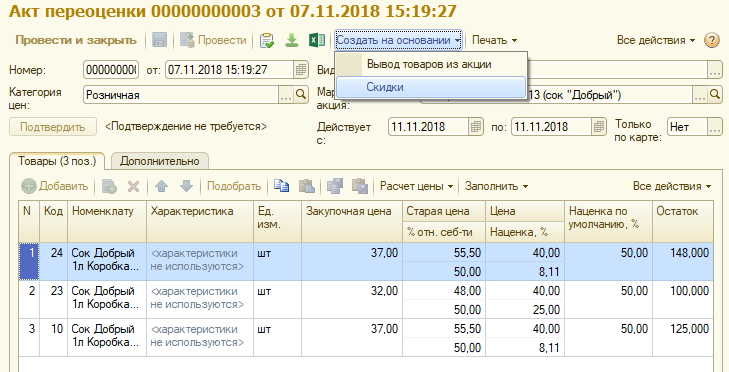Viewport: 729px width, 372px height.
Task: Click the copy rows icon in table toolbar
Action: point(281,186)
